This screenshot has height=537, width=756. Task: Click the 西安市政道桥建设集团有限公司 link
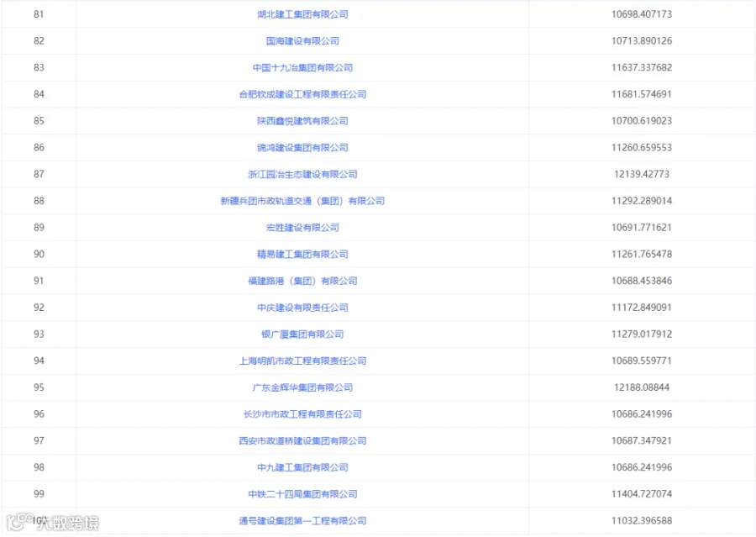(x=302, y=440)
